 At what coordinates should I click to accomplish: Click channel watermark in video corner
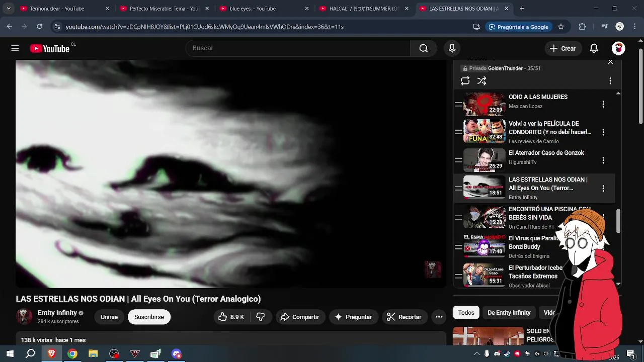click(x=433, y=269)
